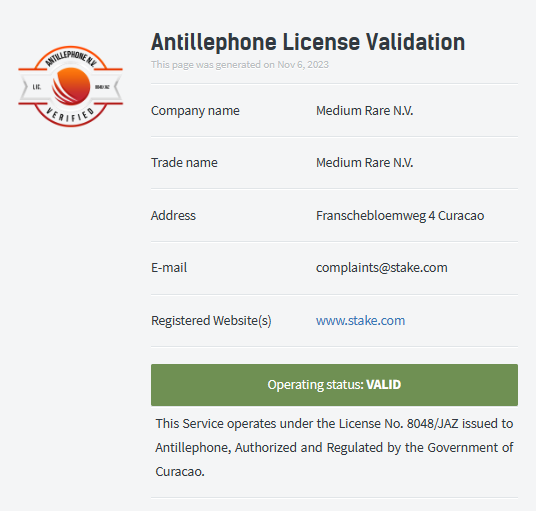Click the ANTILLEPHONE N.V. arc text on seal
The image size is (536, 511).
coord(71,58)
